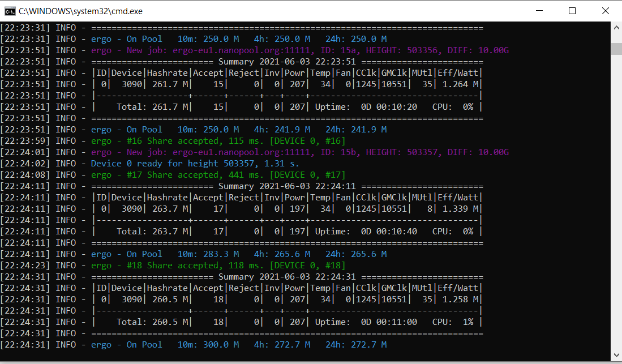
Task: Click the hashrate value 263.7 M in device row
Action: (x=170, y=209)
